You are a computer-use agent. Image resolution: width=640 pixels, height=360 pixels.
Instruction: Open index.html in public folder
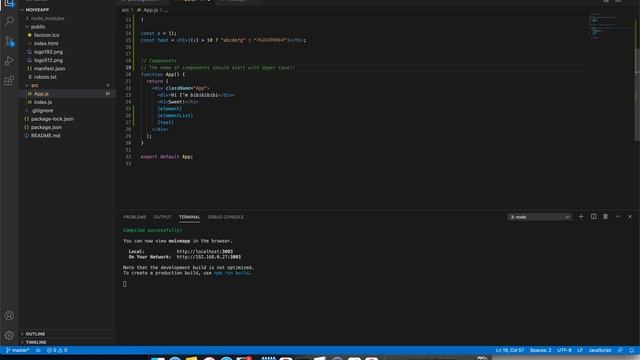point(46,43)
